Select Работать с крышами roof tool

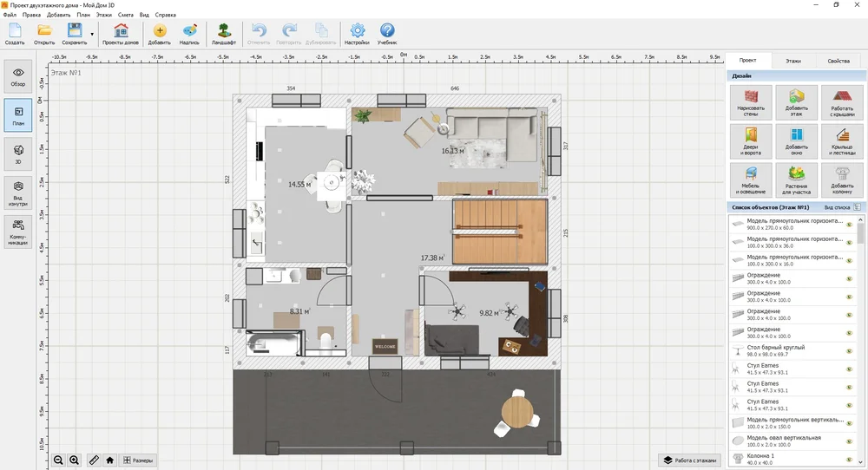click(841, 101)
